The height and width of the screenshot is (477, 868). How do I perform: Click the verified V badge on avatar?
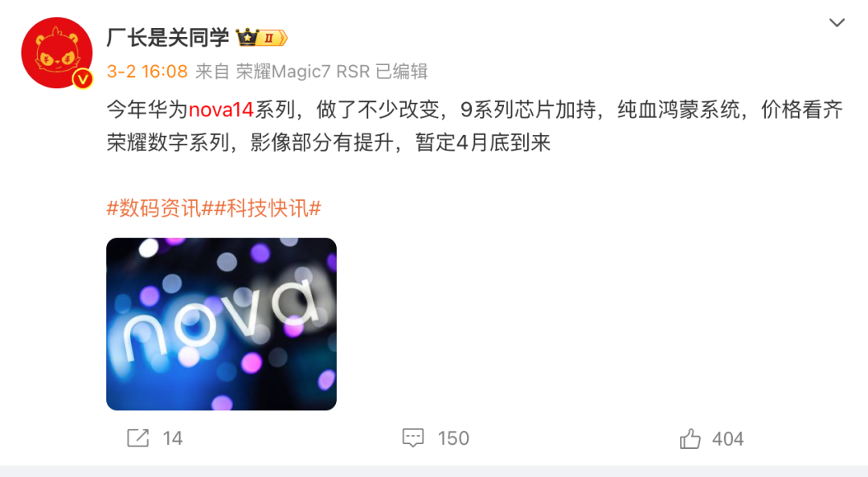point(83,79)
